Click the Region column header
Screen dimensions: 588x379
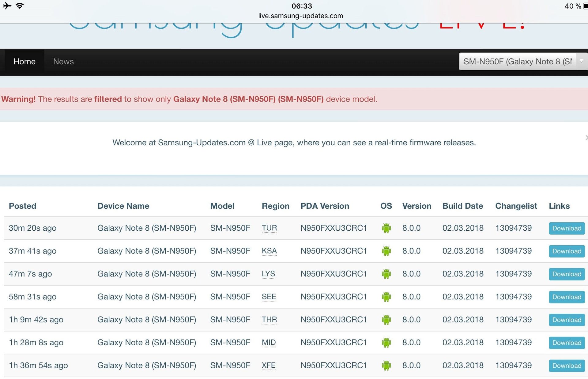click(275, 206)
